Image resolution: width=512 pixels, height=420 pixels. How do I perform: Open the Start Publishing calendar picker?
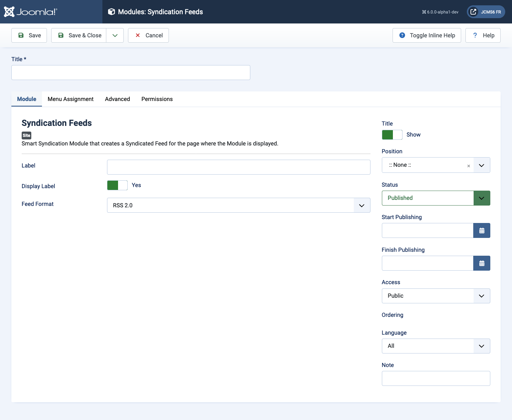pyautogui.click(x=482, y=230)
